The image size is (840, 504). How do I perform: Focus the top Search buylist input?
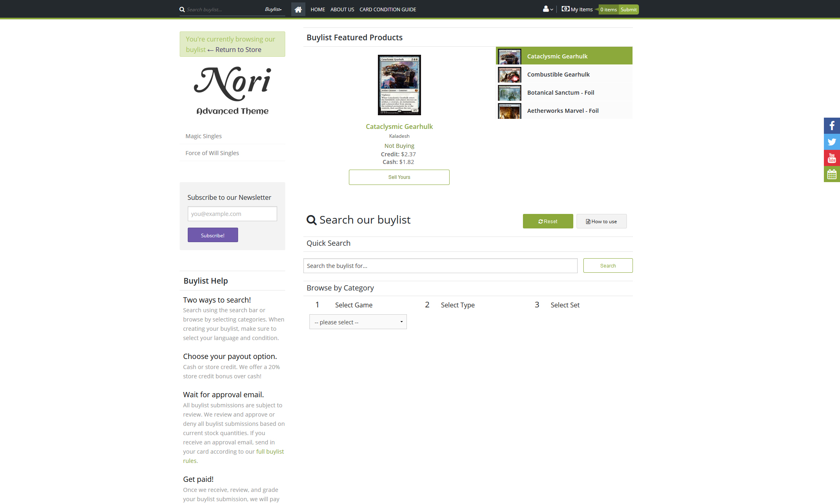click(x=224, y=9)
